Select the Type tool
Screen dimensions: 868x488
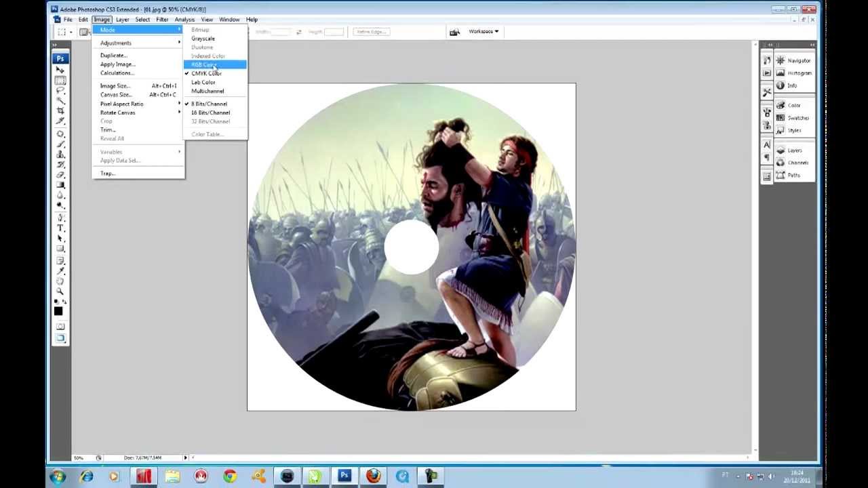(60, 228)
